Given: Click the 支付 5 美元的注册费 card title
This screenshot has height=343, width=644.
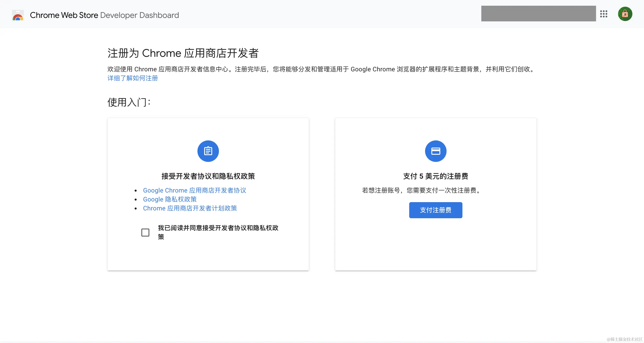Looking at the screenshot, I should pos(436,176).
